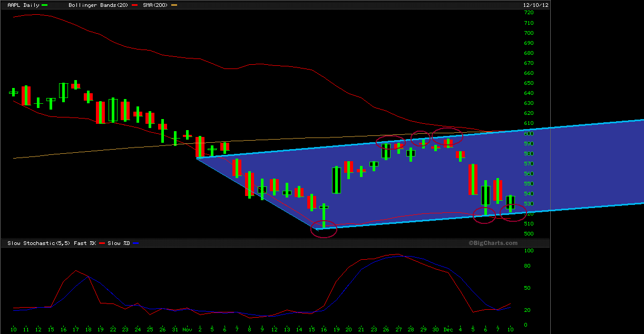Click the red swatch beside Bollinger Bands(20)
The image size is (644, 334).
tap(135, 5)
